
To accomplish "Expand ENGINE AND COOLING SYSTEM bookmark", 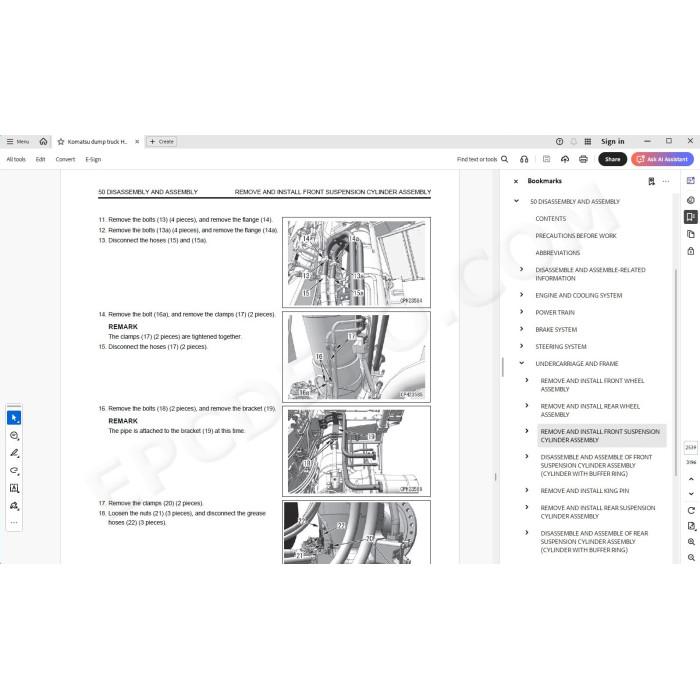I will [521, 295].
